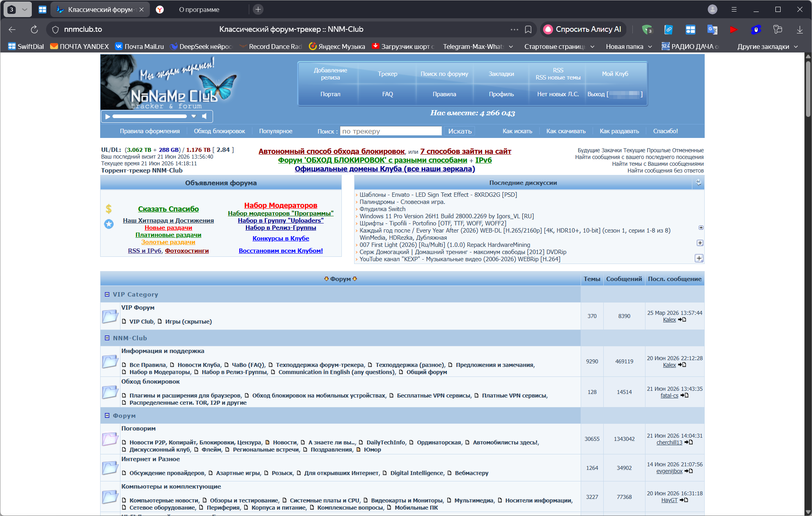This screenshot has height=516, width=812.
Task: Click the dollar sign icon in announcements
Action: point(109,209)
